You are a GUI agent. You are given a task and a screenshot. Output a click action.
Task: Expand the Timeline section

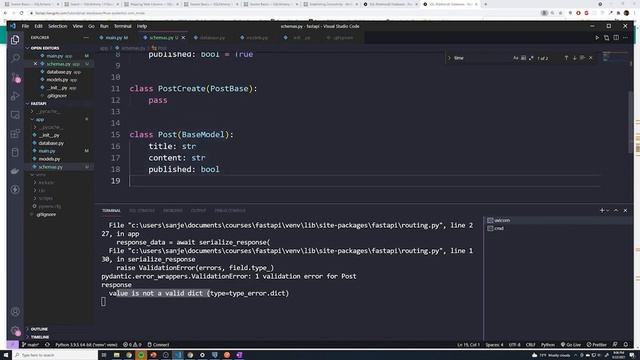click(x=40, y=337)
